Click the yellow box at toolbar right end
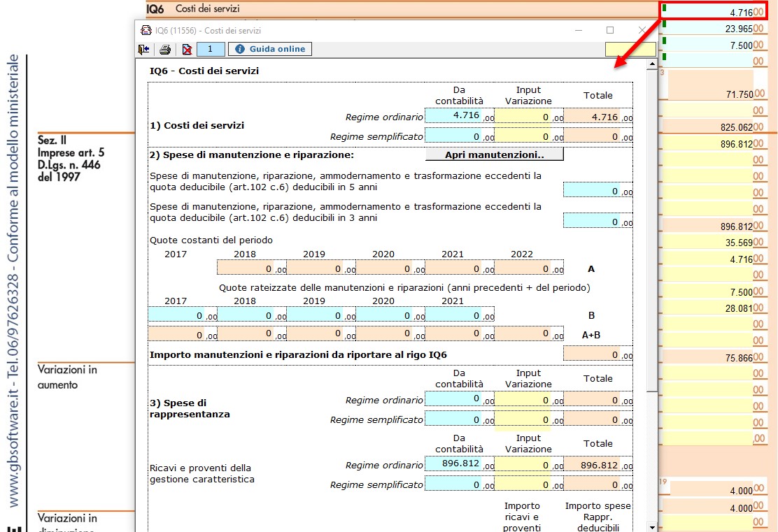 tap(630, 49)
